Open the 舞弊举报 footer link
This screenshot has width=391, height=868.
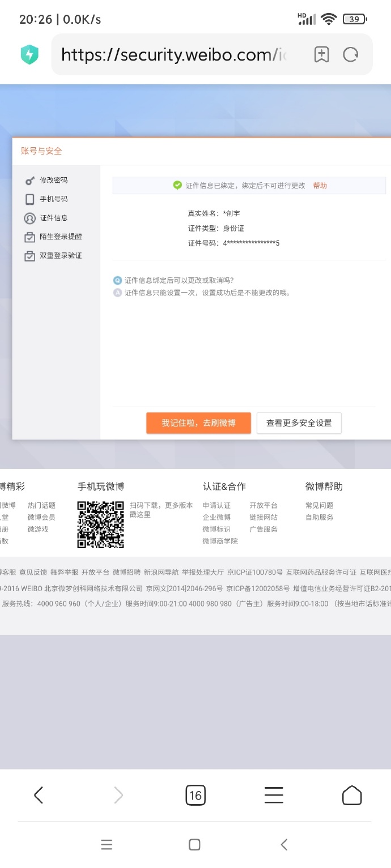[64, 572]
